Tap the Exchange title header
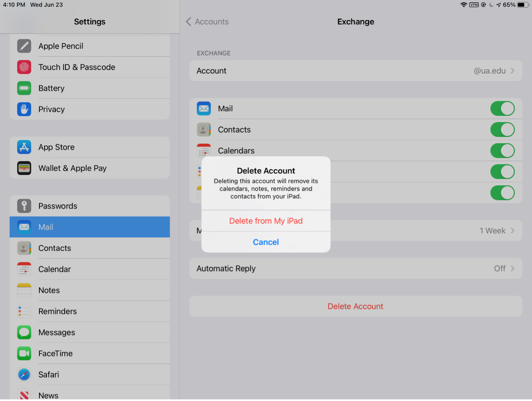This screenshot has height=401, width=532. (356, 22)
